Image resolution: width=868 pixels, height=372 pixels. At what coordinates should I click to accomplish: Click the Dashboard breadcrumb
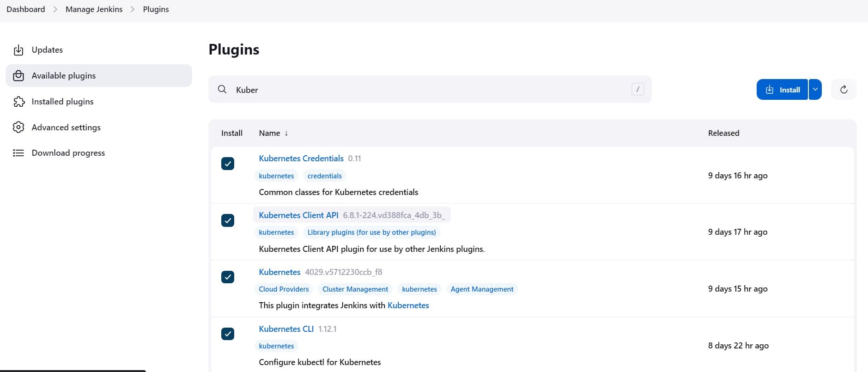point(26,9)
